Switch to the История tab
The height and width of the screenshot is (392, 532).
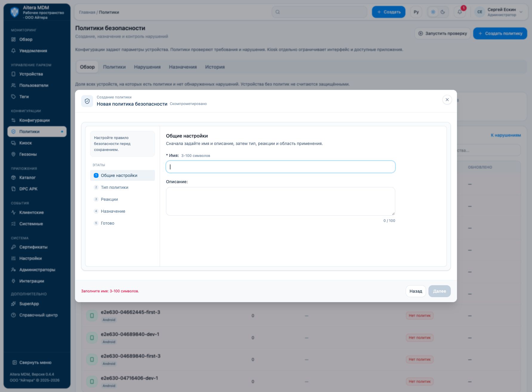tap(215, 67)
